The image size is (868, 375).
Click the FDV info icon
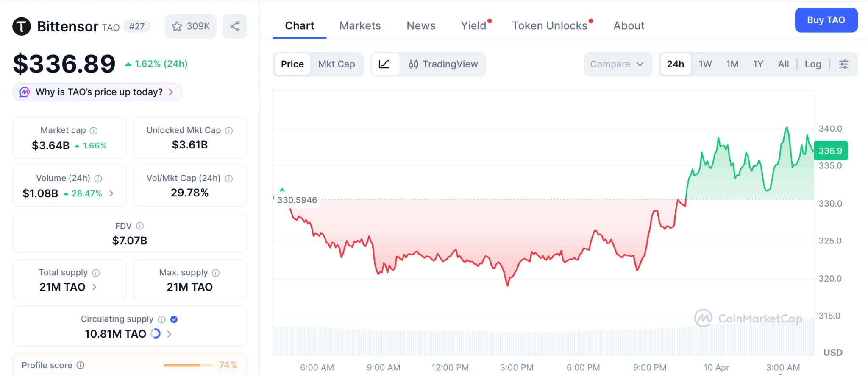point(140,226)
